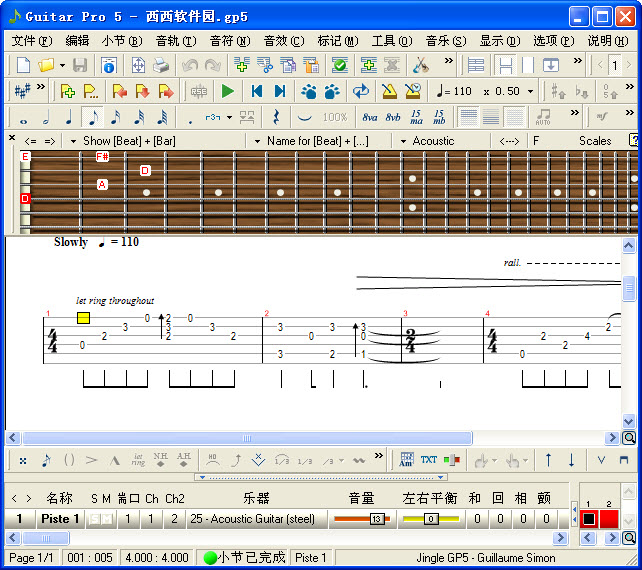This screenshot has width=642, height=570.
Task: Click the add marker icon with green plus
Action: click(68, 91)
